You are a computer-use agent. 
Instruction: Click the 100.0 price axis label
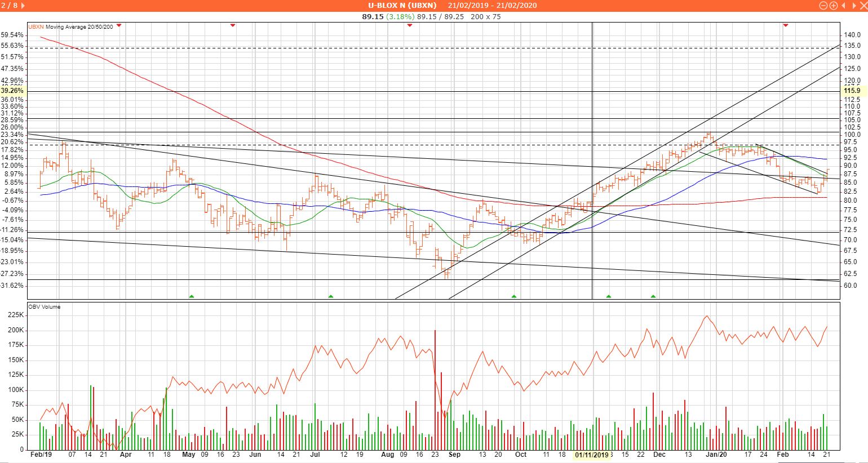click(852, 135)
